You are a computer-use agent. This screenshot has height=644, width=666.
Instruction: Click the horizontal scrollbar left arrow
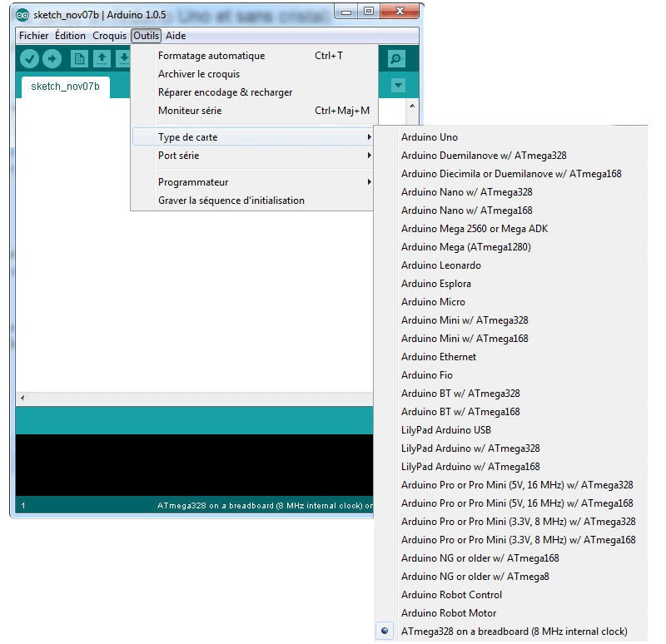tap(22, 399)
